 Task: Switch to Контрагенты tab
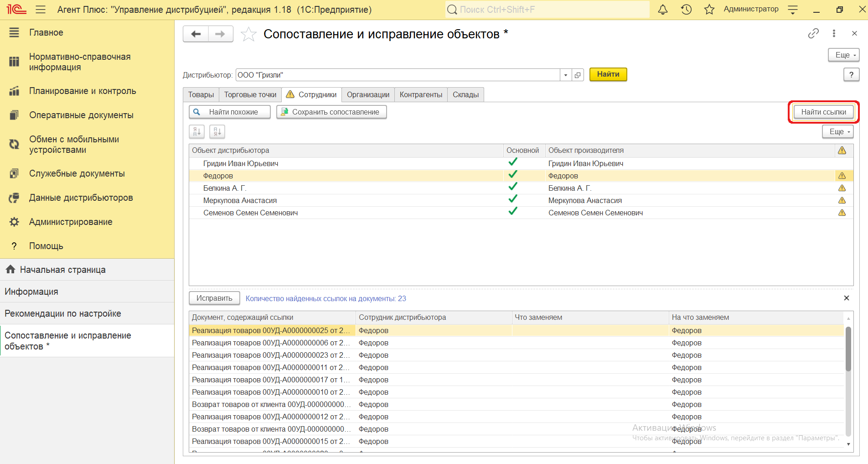pos(421,94)
